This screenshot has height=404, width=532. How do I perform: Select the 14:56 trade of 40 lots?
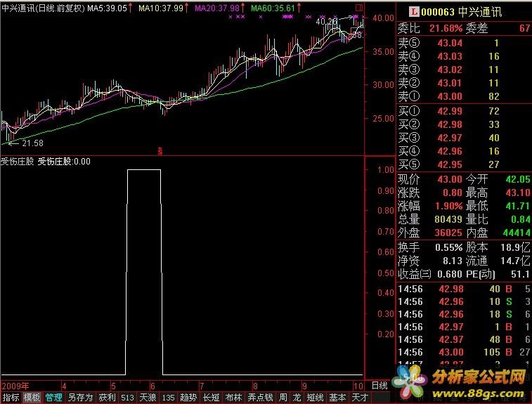coord(463,289)
